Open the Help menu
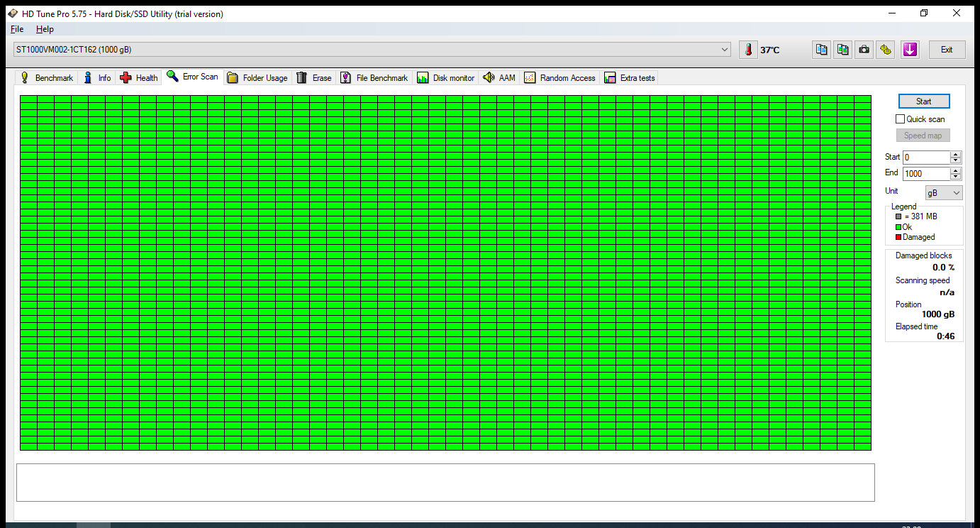This screenshot has width=980, height=528. point(45,29)
